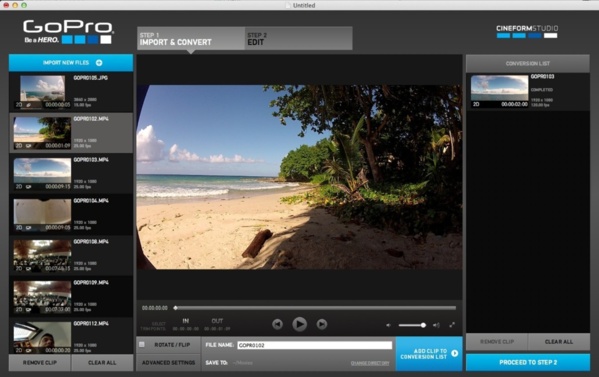Select the GOPR0103.MP4 thumbnail in import list
The image size is (599, 377).
pyautogui.click(x=42, y=174)
